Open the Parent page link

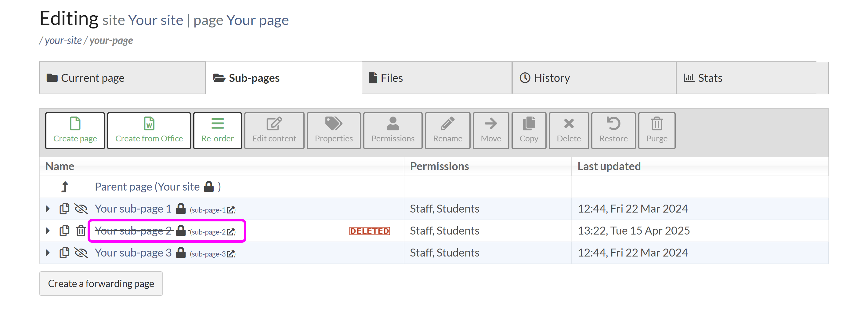147,187
